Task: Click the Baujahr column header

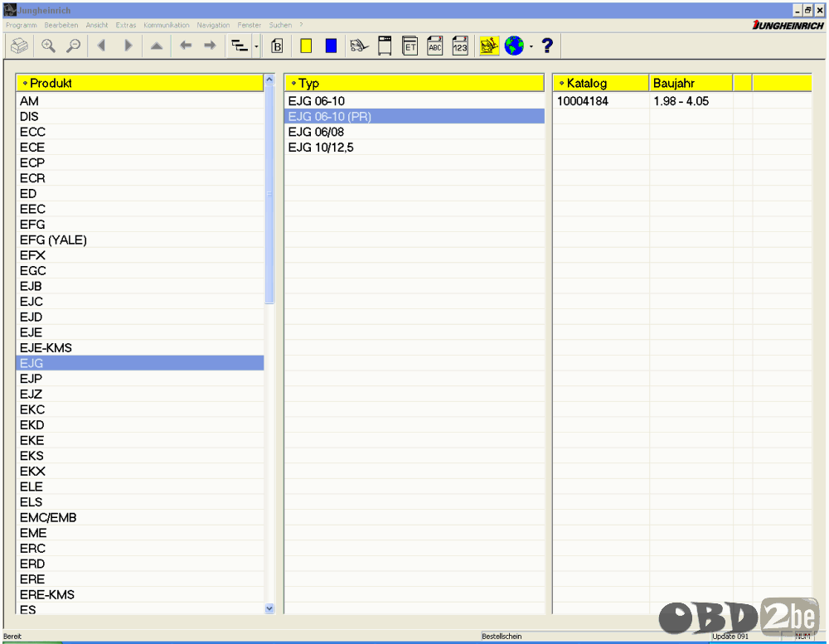Action: [691, 83]
